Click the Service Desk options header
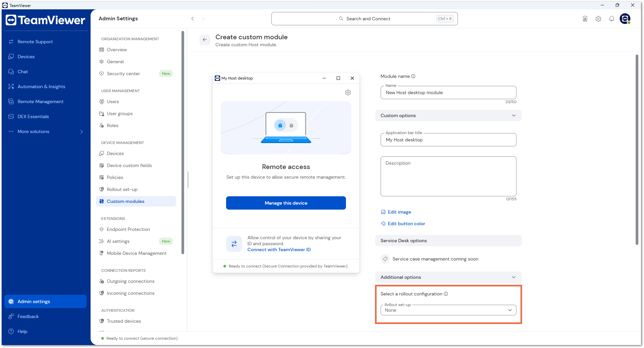Screen dimensions: 644x348 (448, 241)
